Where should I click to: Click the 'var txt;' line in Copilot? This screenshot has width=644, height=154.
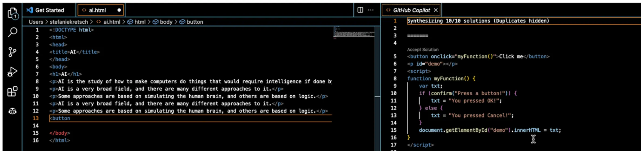point(431,86)
